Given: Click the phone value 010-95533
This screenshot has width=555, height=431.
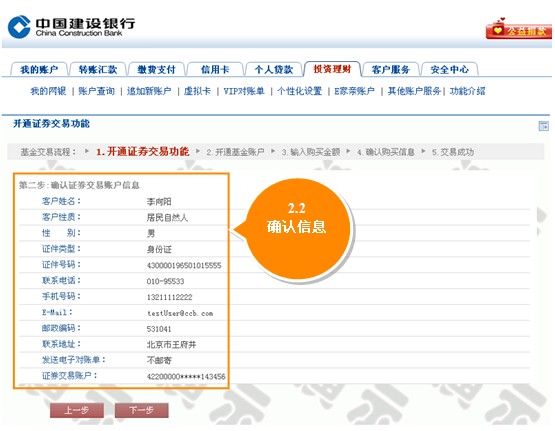Looking at the screenshot, I should [165, 281].
